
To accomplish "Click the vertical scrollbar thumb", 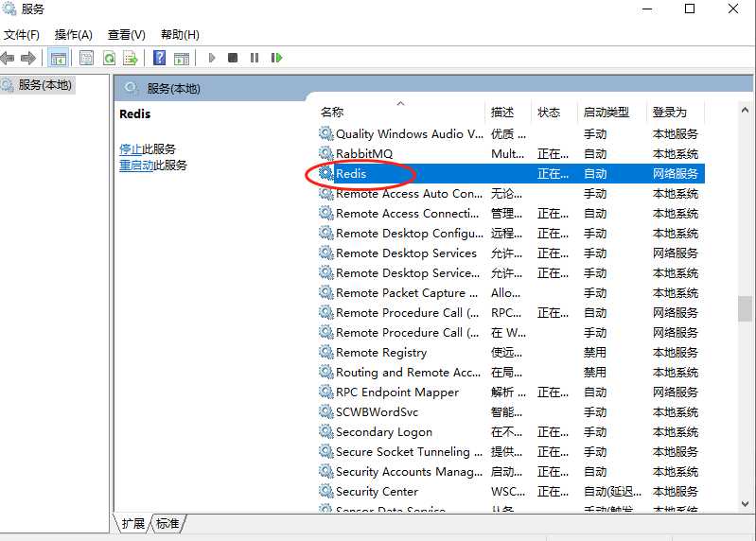I will pos(745,308).
